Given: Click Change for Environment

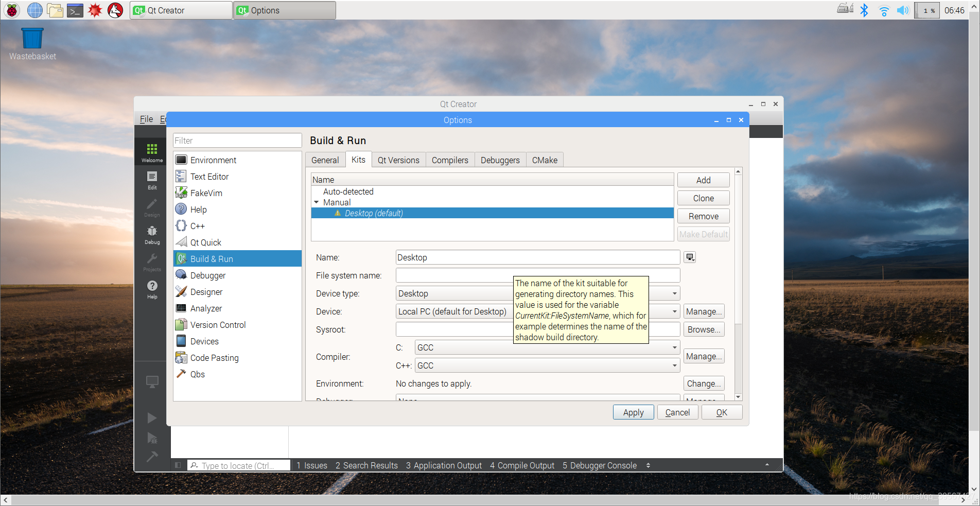Looking at the screenshot, I should pyautogui.click(x=704, y=383).
